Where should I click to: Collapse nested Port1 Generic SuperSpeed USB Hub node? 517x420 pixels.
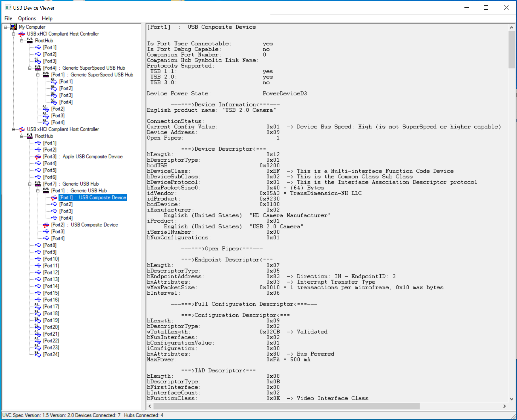[38, 75]
